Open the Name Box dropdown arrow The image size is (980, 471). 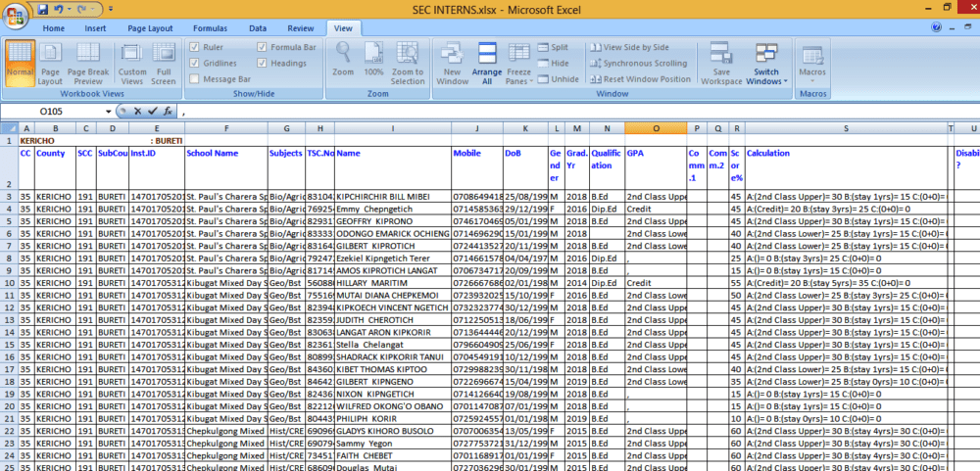pyautogui.click(x=108, y=112)
